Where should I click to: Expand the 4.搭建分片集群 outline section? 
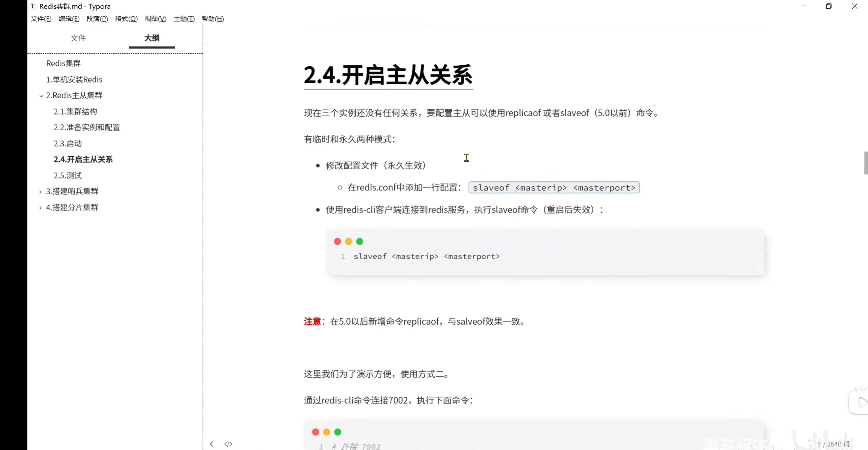[40, 208]
